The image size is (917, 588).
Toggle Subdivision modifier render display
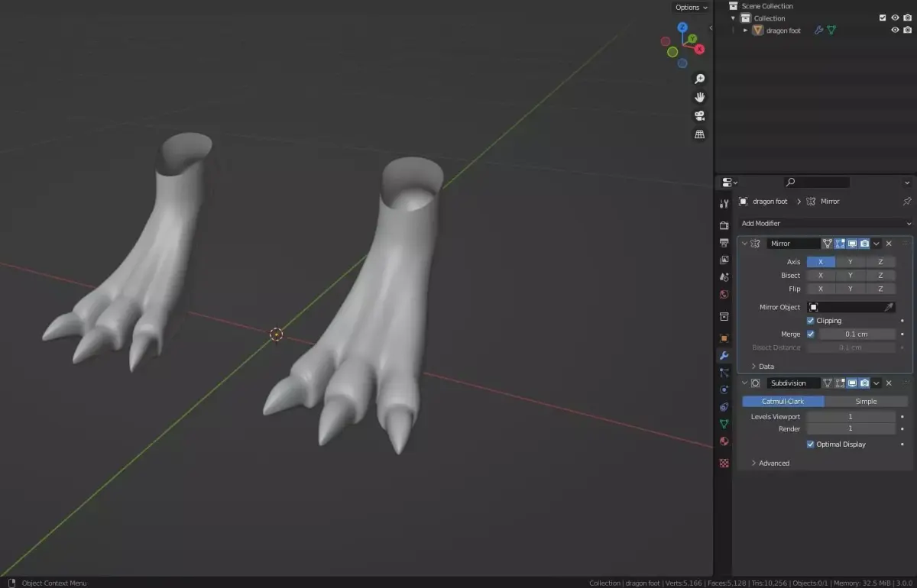pyautogui.click(x=864, y=383)
